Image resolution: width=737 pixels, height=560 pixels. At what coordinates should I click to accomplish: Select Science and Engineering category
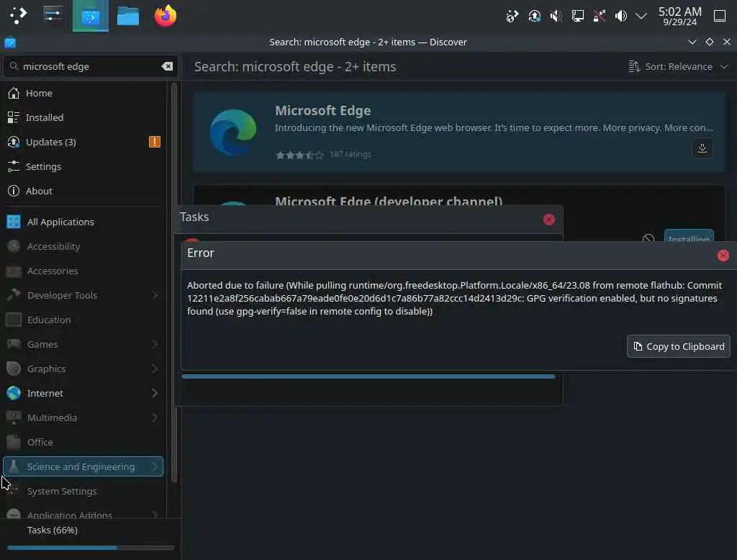[x=83, y=466]
